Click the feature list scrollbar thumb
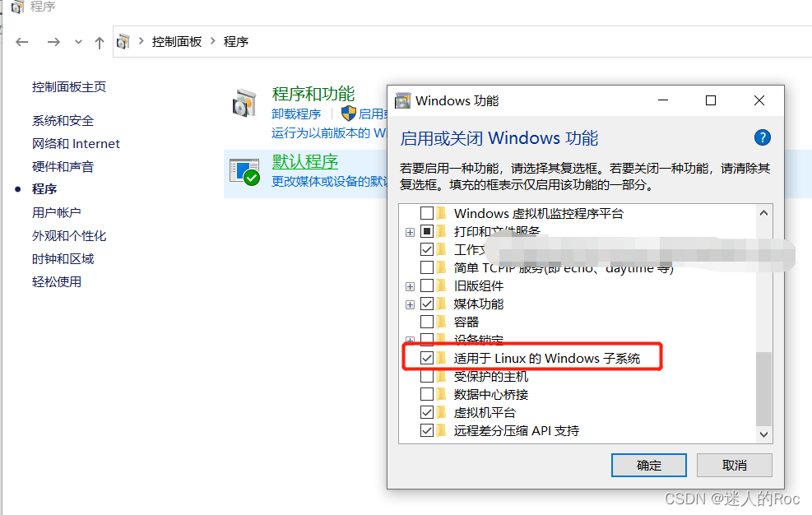Viewport: 812px width, 515px height. pos(763,388)
